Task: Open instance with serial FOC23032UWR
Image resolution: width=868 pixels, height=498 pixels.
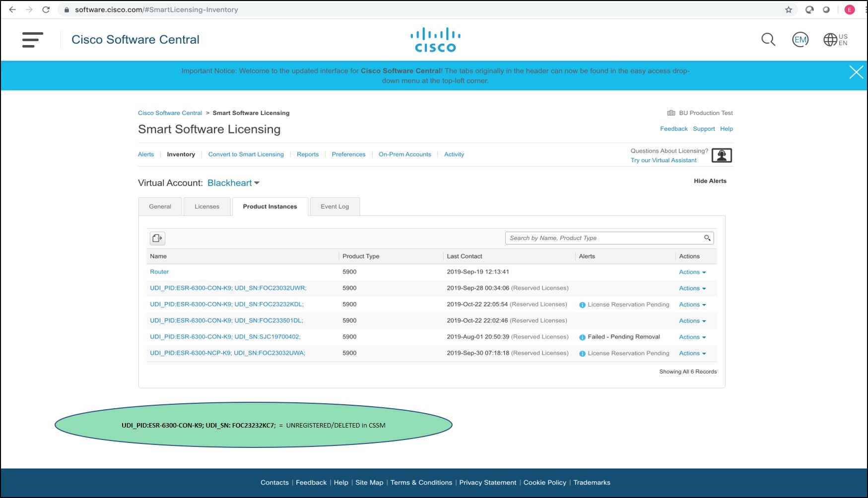Action: pyautogui.click(x=228, y=288)
